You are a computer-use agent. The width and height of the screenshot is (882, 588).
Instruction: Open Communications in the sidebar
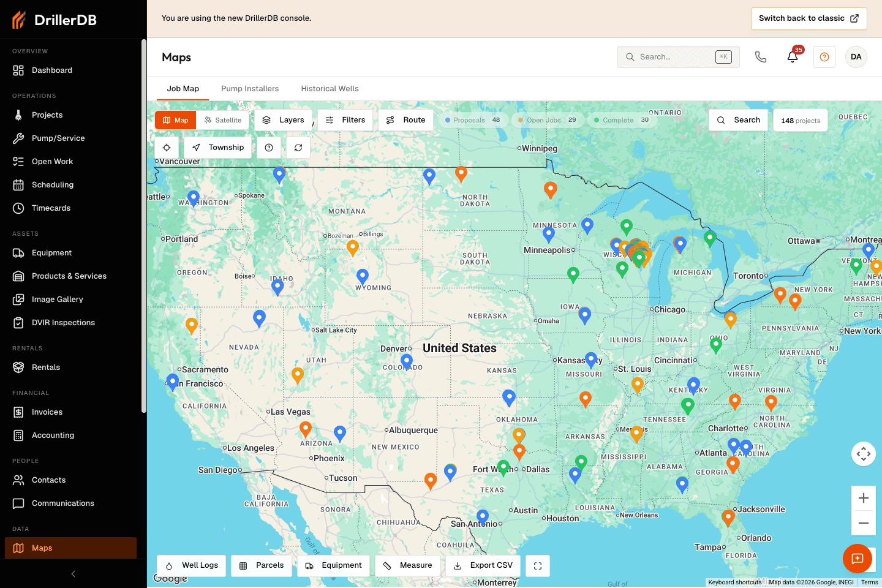pyautogui.click(x=71, y=503)
